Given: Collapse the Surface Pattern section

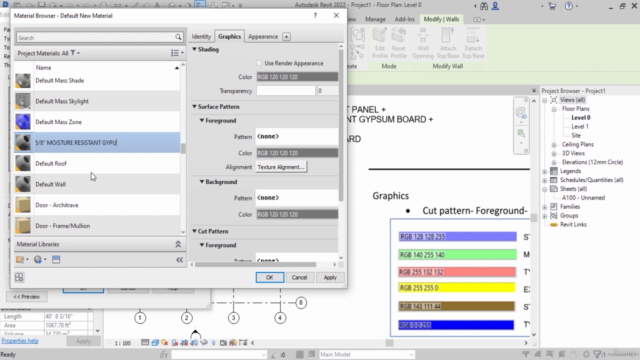Looking at the screenshot, I should tap(195, 107).
